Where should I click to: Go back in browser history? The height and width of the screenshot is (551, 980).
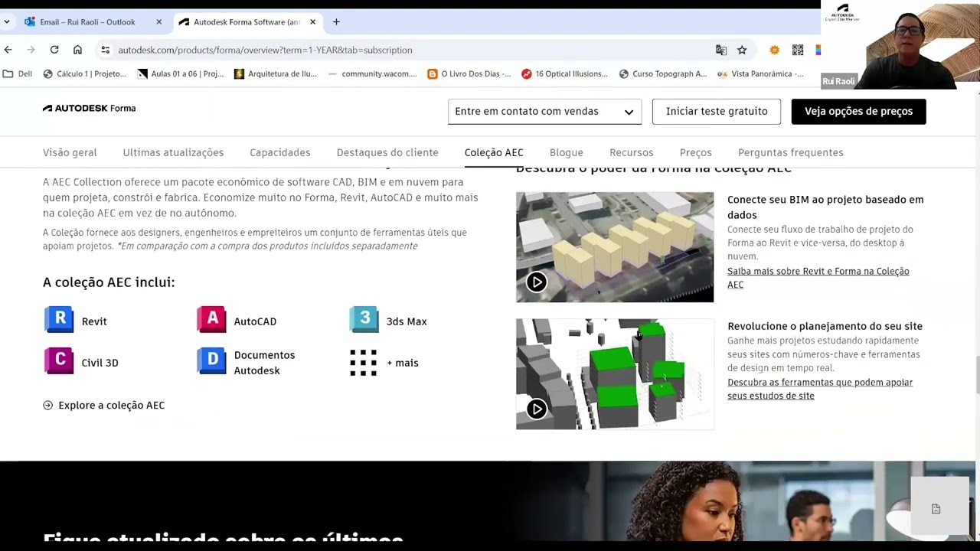point(8,50)
